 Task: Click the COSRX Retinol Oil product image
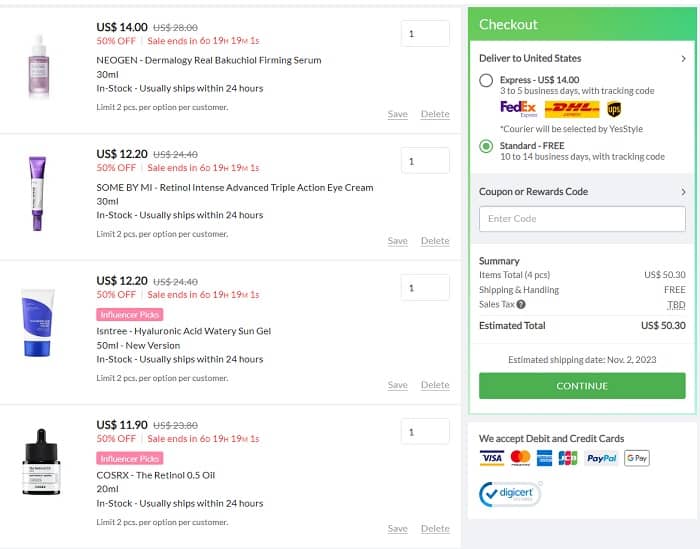[39, 462]
